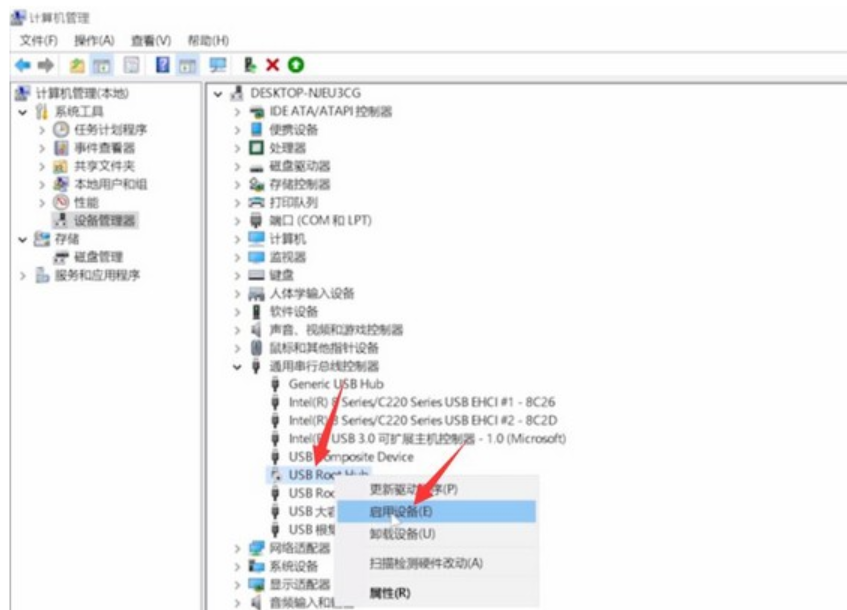Open the 文件(F) menu

[x=38, y=41]
